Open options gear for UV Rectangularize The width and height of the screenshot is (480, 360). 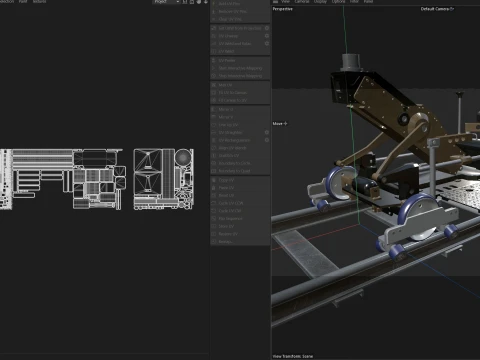coord(267,140)
